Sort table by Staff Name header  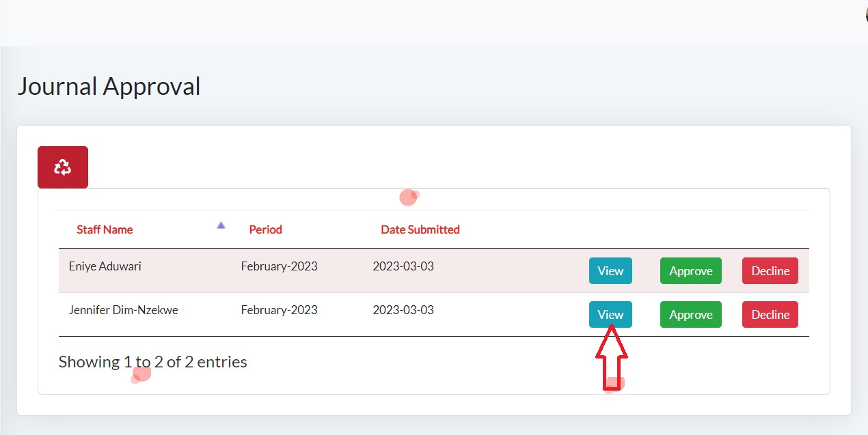105,229
